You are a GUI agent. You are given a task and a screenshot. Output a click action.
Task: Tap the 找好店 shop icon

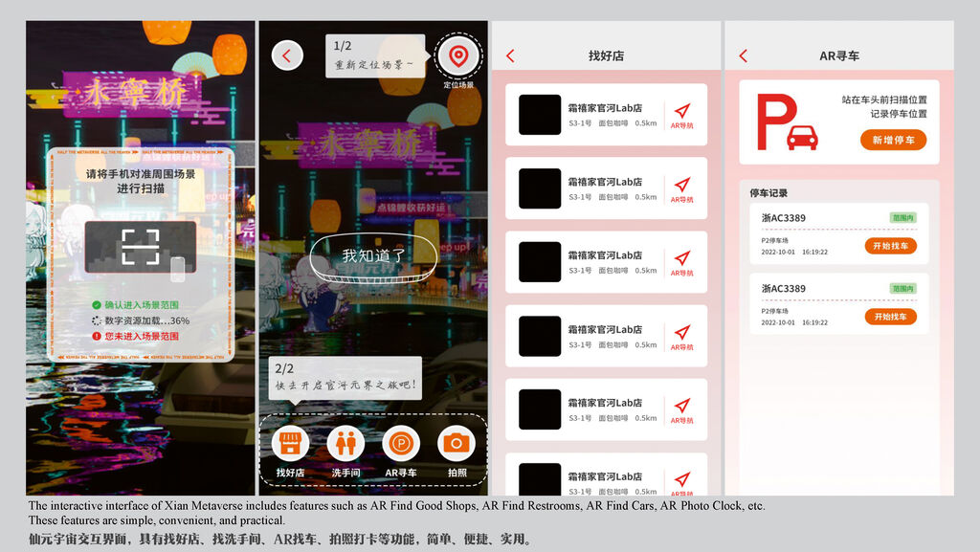pos(289,444)
